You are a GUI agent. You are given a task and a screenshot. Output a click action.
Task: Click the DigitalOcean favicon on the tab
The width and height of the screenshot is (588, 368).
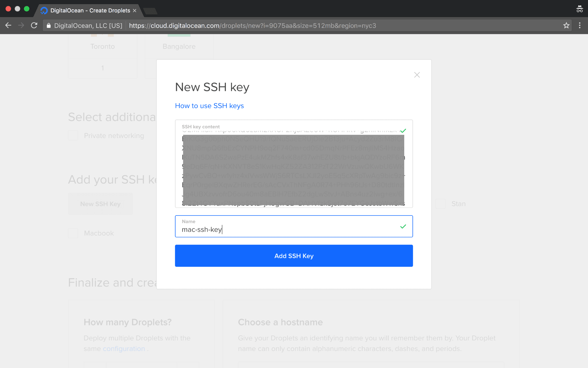pos(44,11)
